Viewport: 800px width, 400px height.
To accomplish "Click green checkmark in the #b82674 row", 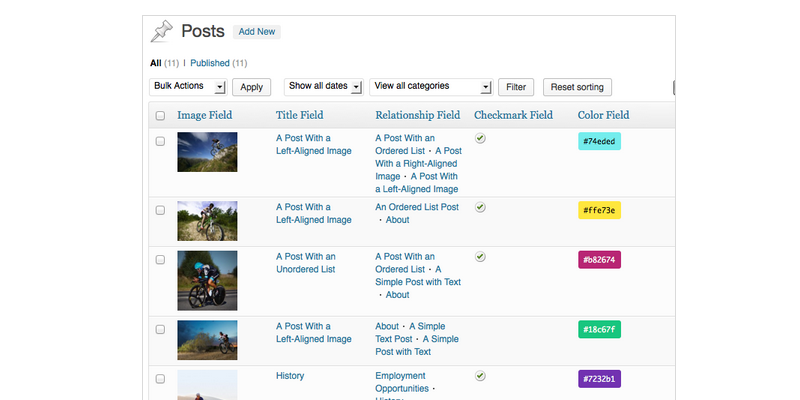I will point(480,257).
